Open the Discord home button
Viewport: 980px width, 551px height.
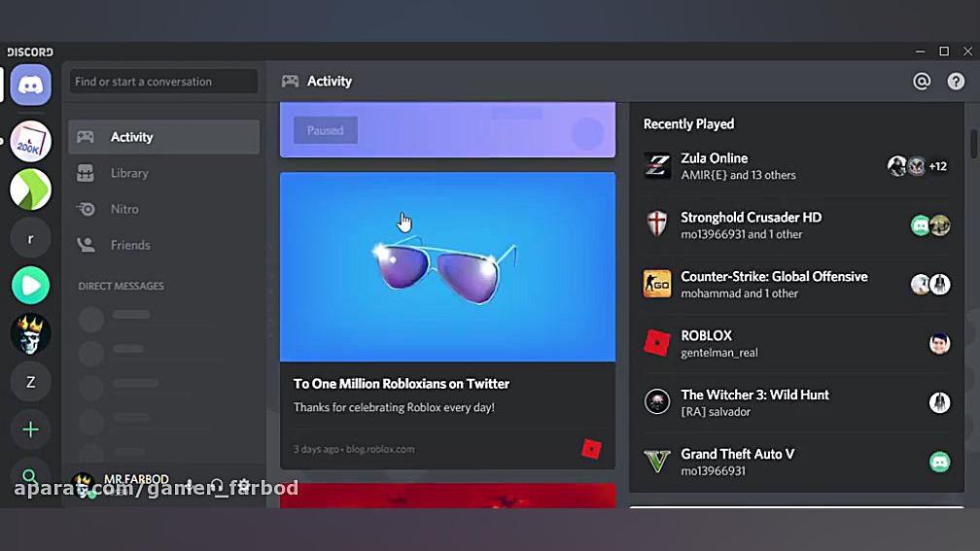point(31,85)
